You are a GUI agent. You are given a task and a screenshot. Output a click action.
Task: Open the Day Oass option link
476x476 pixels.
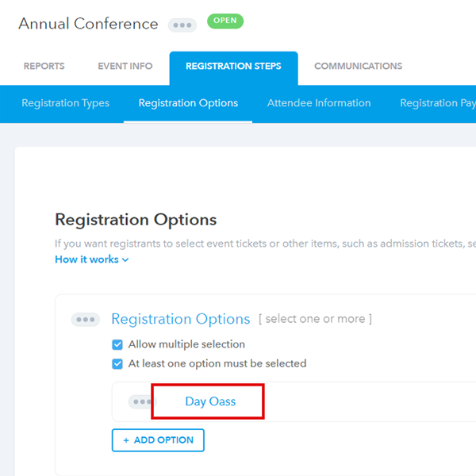210,401
